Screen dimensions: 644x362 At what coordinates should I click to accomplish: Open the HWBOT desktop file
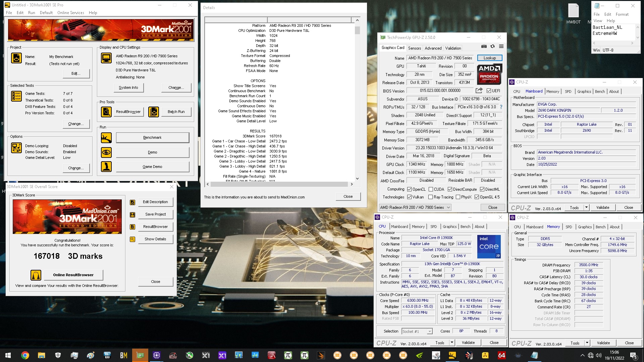(573, 14)
